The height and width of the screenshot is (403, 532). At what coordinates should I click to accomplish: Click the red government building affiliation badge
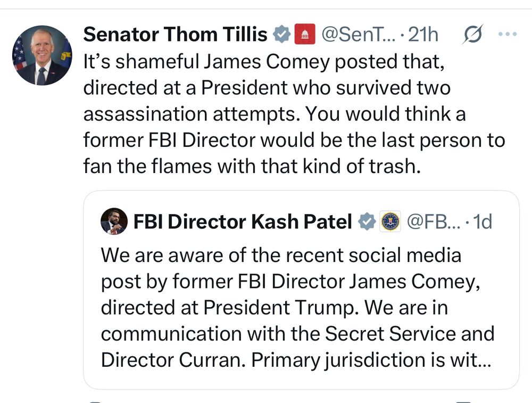(305, 34)
